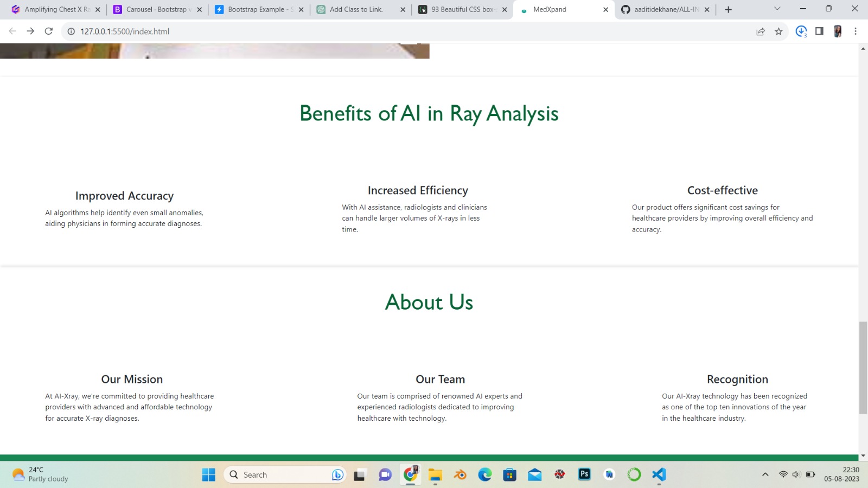868x488 pixels.
Task: Close the aaditidekhane GitHub tab
Action: click(x=707, y=9)
